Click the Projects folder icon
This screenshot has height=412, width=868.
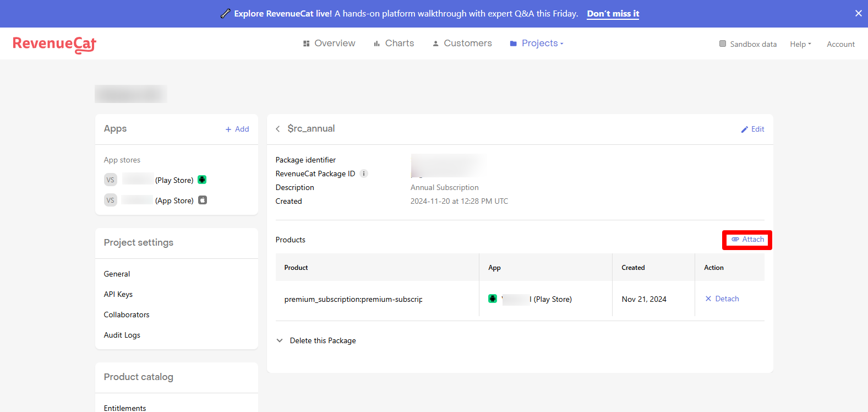click(514, 44)
